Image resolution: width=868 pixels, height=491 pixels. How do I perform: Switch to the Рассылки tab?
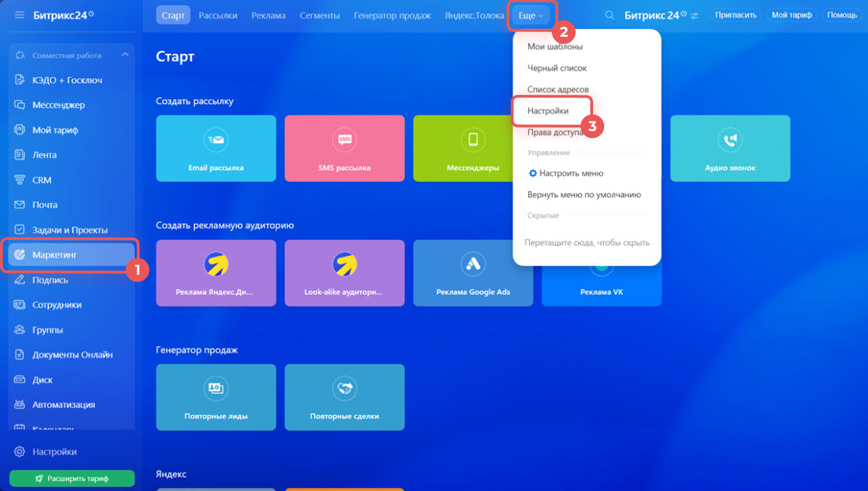tap(218, 15)
